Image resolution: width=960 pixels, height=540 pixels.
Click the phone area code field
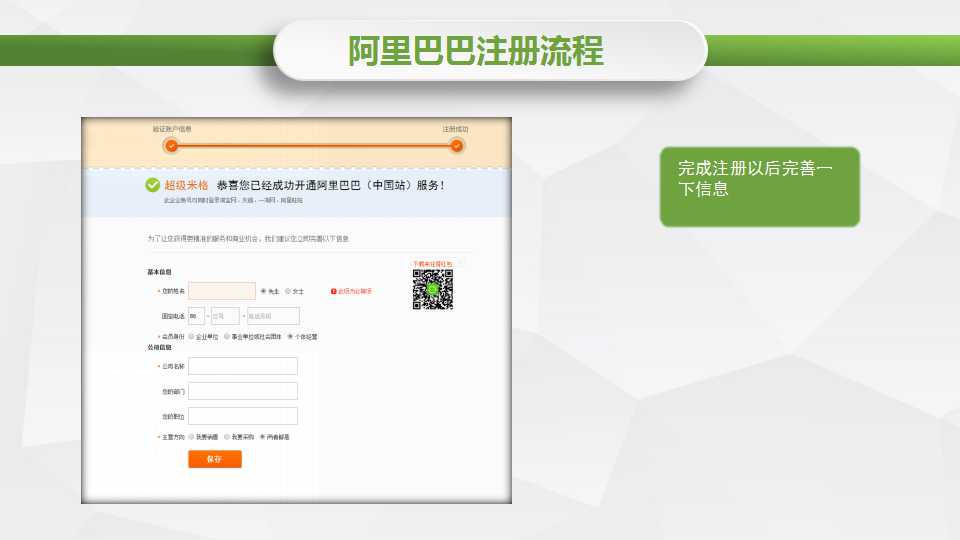pyautogui.click(x=224, y=316)
